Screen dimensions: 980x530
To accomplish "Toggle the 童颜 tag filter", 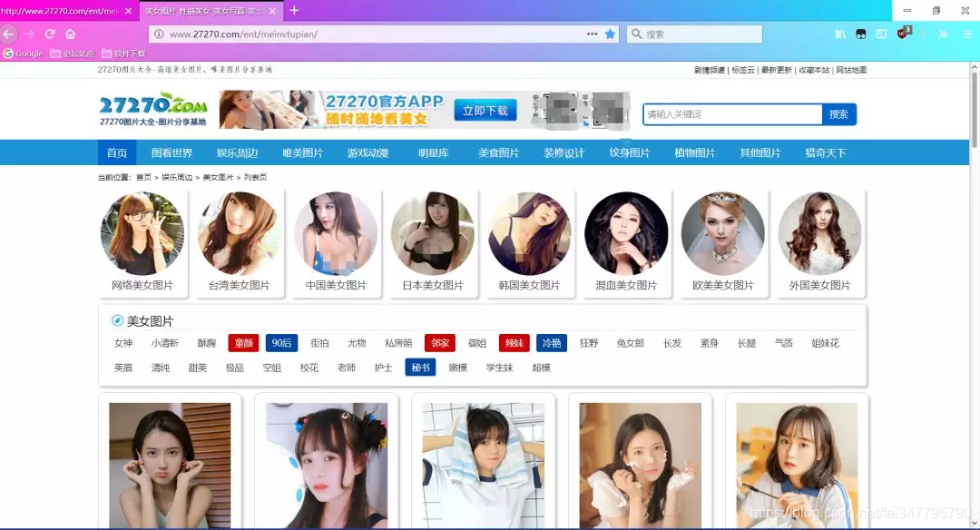I will pos(246,343).
